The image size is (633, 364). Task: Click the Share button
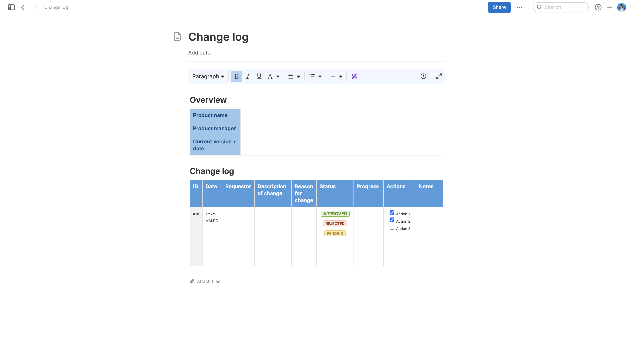(499, 7)
